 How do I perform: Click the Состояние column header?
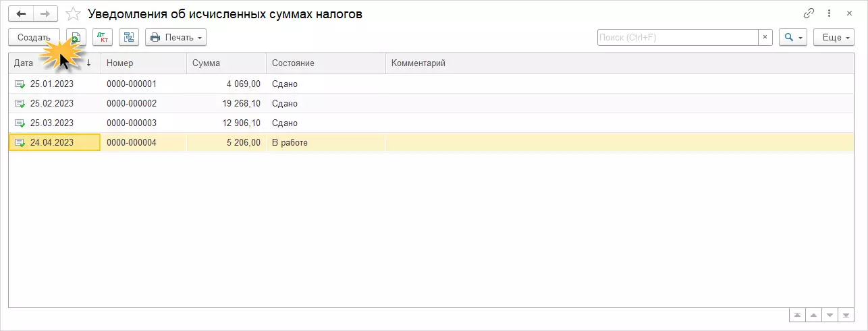pyautogui.click(x=325, y=63)
